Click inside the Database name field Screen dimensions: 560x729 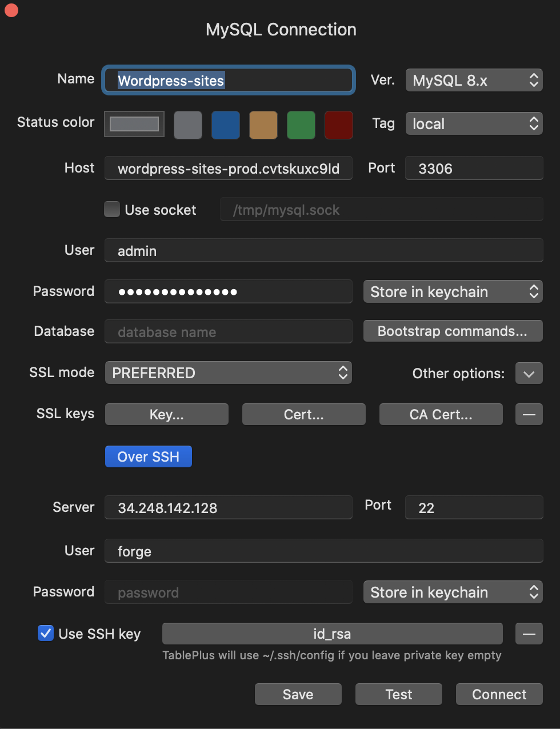228,331
